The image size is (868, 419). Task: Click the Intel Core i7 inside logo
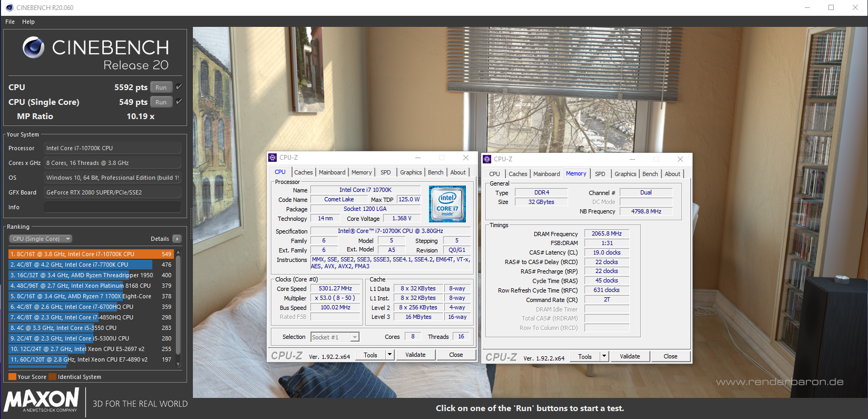click(x=447, y=203)
